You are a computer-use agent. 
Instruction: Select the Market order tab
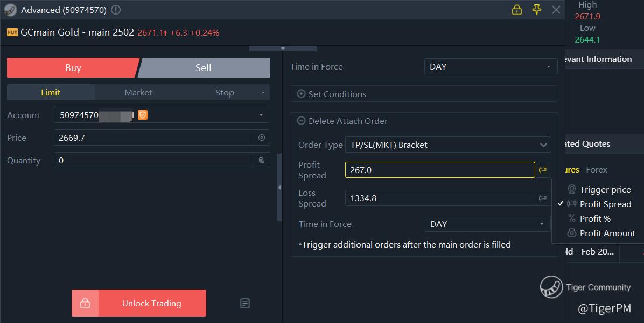pos(138,93)
